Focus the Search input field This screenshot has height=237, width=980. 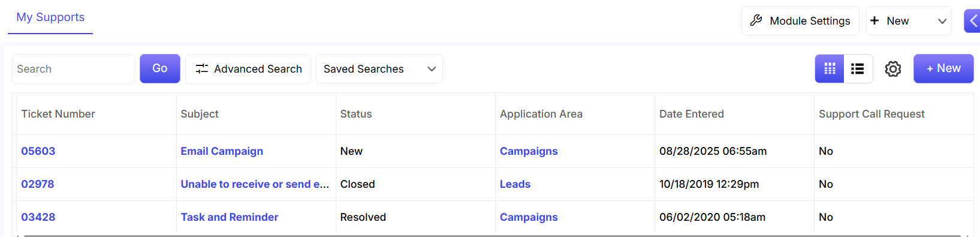[x=73, y=69]
